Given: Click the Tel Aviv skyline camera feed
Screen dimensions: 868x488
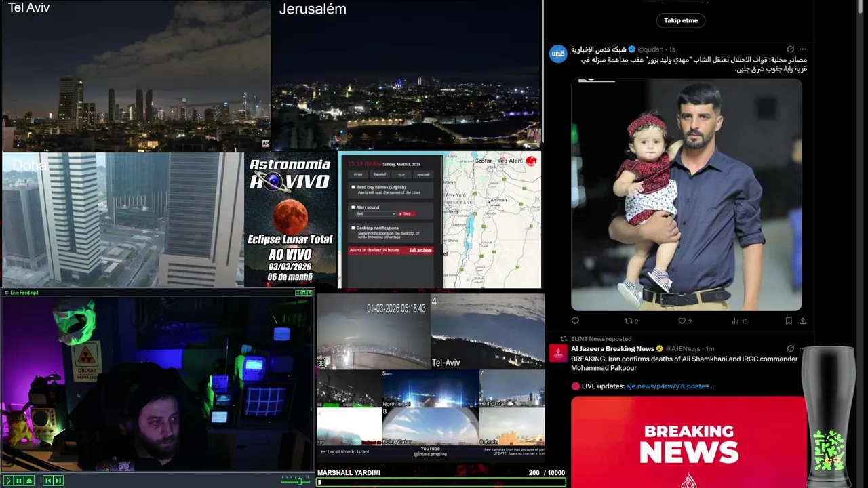Looking at the screenshot, I should pyautogui.click(x=136, y=75).
